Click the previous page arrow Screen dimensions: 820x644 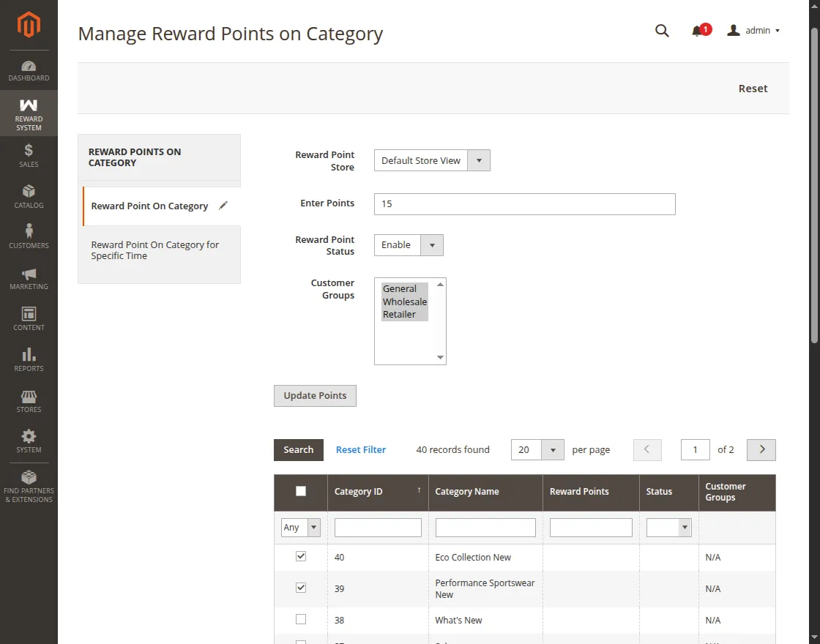[647, 449]
